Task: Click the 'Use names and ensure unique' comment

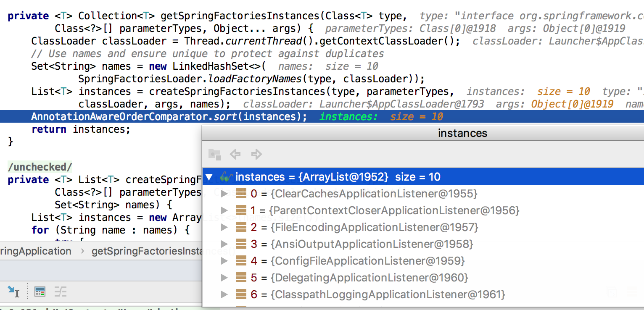Action: pos(208,54)
